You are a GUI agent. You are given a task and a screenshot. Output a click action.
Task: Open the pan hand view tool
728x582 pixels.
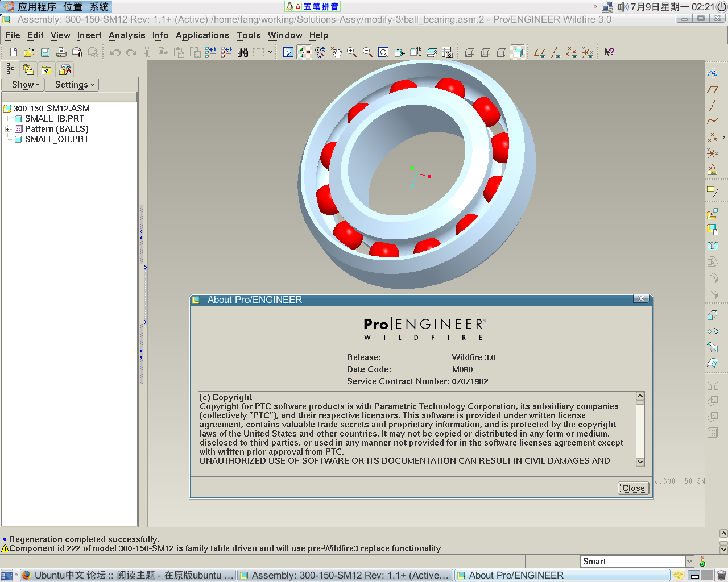coord(336,52)
